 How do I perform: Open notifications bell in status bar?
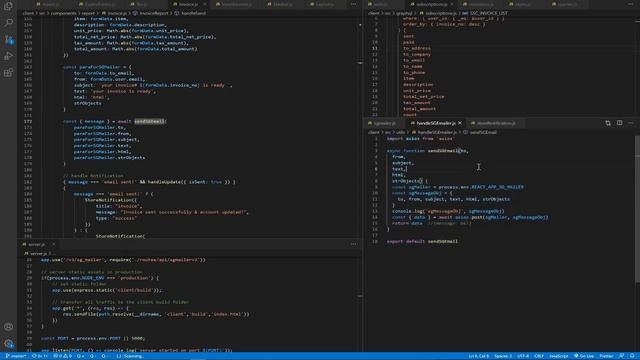click(x=632, y=356)
